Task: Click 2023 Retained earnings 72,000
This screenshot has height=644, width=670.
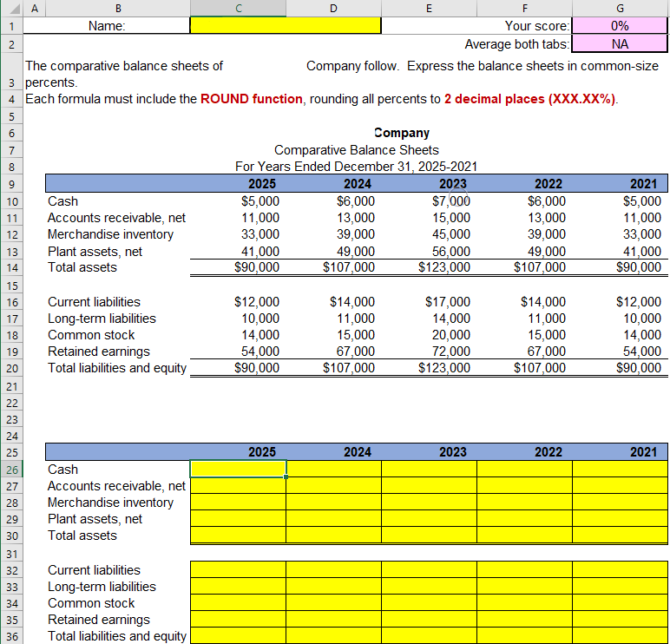Action: (x=450, y=352)
